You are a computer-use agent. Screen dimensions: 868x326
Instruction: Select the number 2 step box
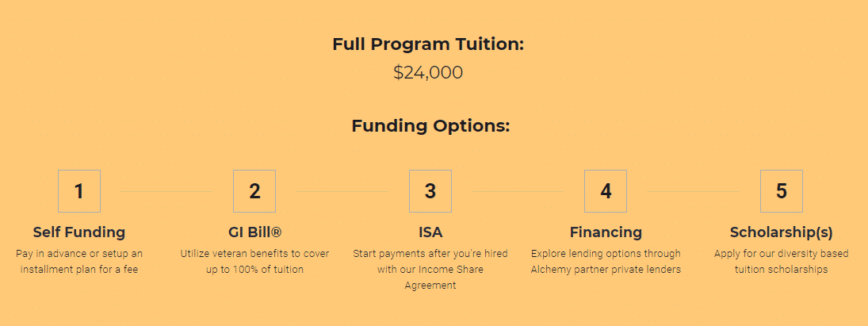tap(254, 191)
